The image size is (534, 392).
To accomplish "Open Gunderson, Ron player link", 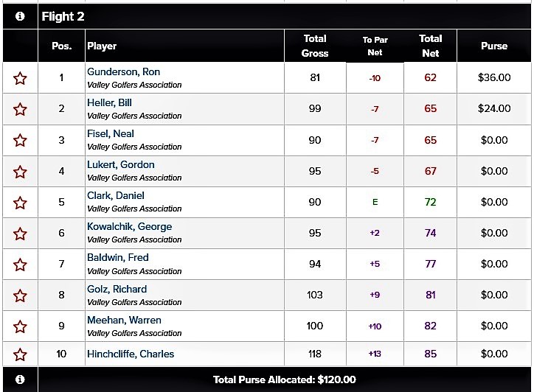I will [123, 71].
